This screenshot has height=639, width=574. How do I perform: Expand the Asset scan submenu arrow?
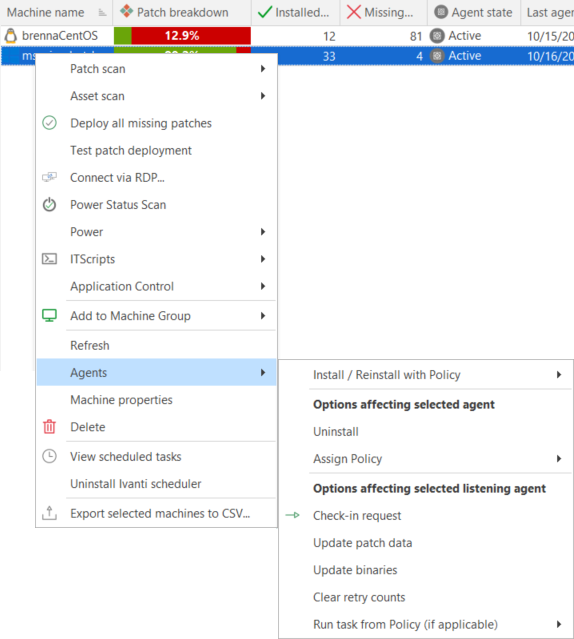pos(263,96)
